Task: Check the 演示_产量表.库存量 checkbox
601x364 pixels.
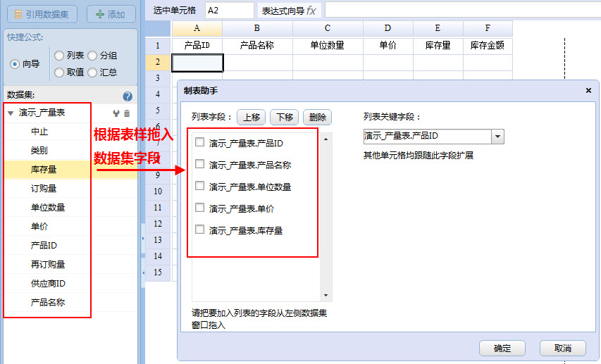Action: [x=199, y=230]
